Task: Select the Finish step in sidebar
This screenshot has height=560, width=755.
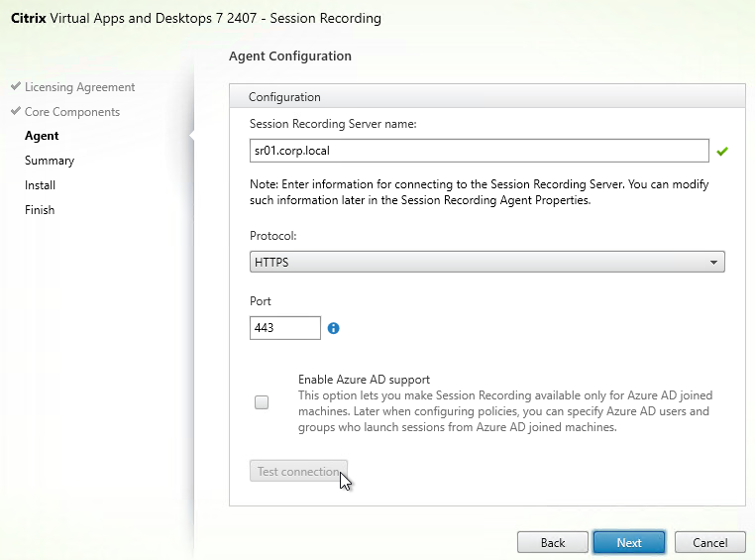Action: tap(40, 210)
